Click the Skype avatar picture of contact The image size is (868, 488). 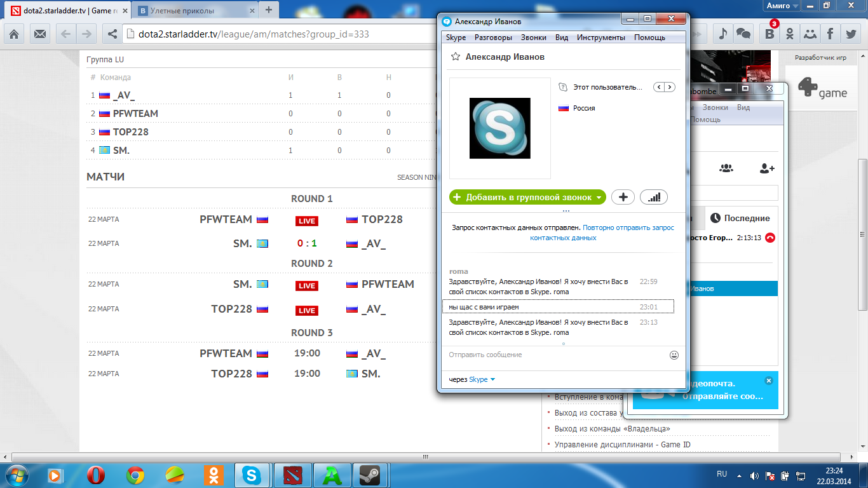coord(499,128)
